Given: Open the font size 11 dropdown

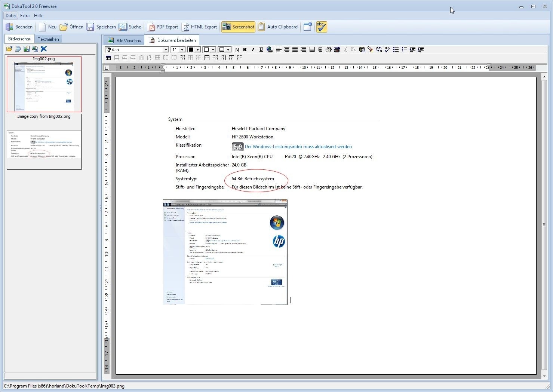Looking at the screenshot, I should pyautogui.click(x=182, y=50).
